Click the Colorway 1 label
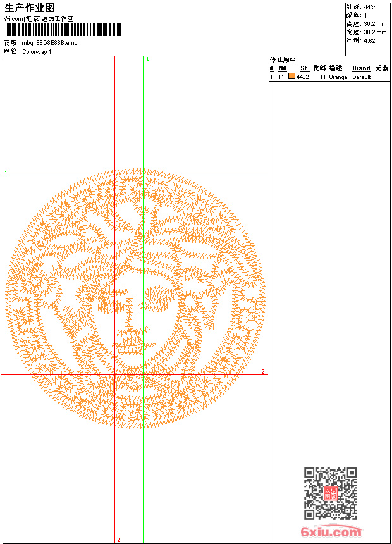The width and height of the screenshot is (392, 544). coord(37,51)
